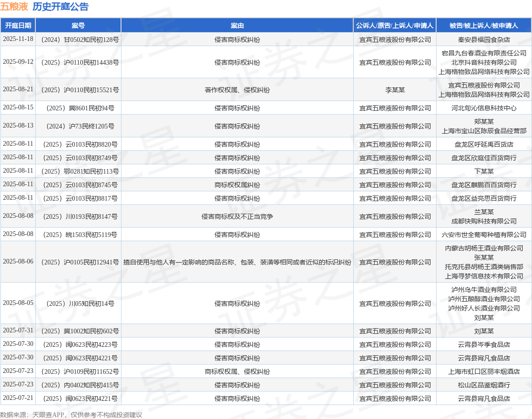Click the cause 侵害商标权及不正当竞争
532x419 pixels.
(237, 217)
